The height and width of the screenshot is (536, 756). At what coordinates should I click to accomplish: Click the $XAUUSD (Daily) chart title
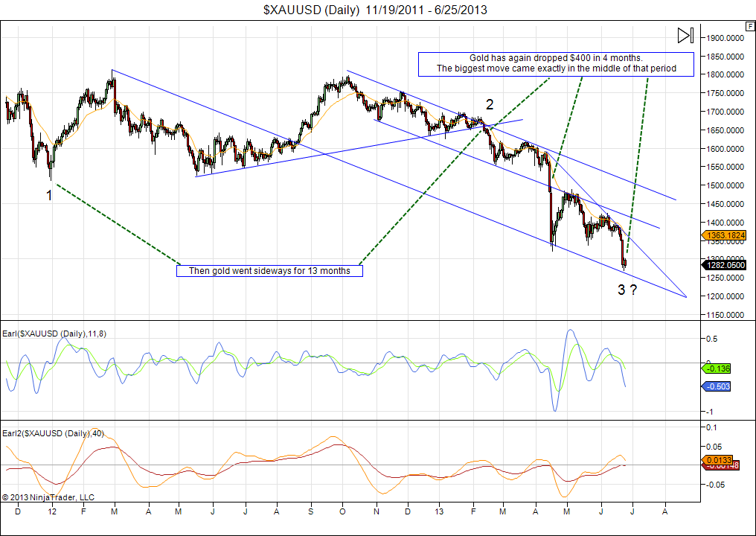tap(376, 10)
